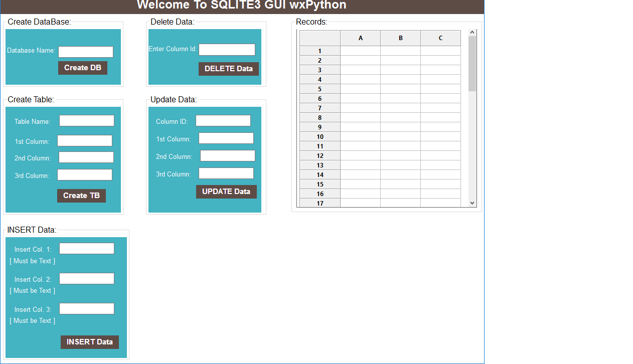Click the 2nd Column field in Create Table

(x=86, y=157)
